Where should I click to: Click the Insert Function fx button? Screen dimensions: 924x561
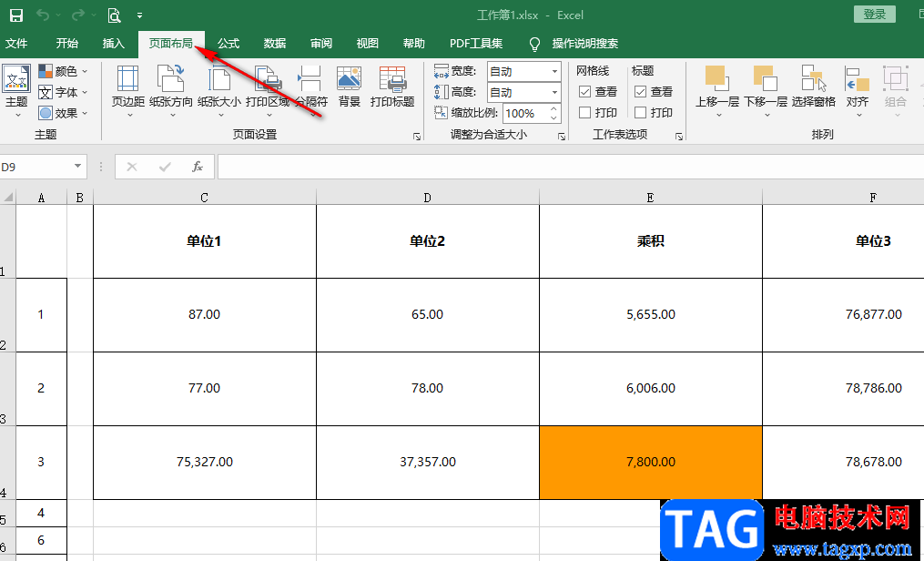coord(198,167)
